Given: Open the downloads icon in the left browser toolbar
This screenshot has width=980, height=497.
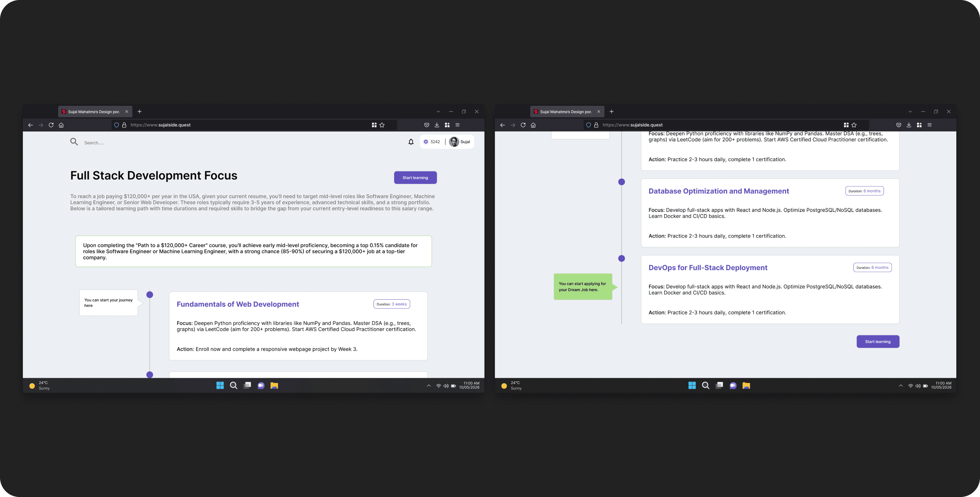Looking at the screenshot, I should point(437,125).
